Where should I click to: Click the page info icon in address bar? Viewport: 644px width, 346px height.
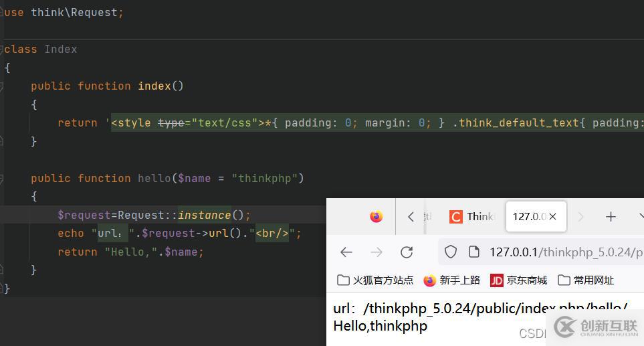(474, 252)
